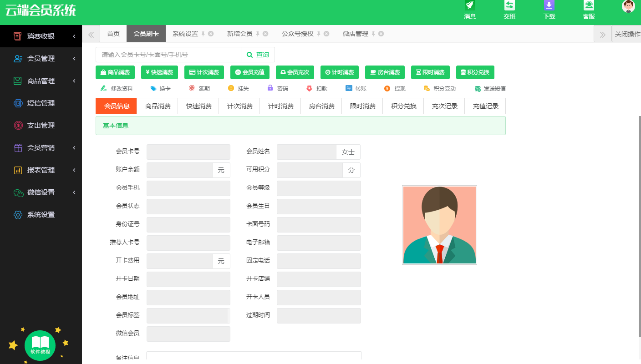
Task: Click the 扣款 deduct action
Action: (317, 89)
